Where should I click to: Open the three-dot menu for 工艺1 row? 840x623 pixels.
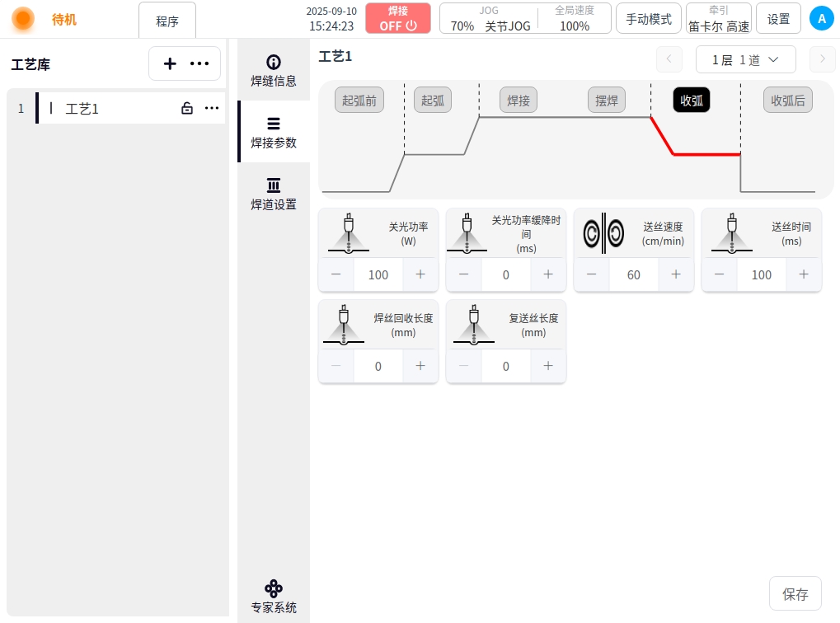[212, 108]
